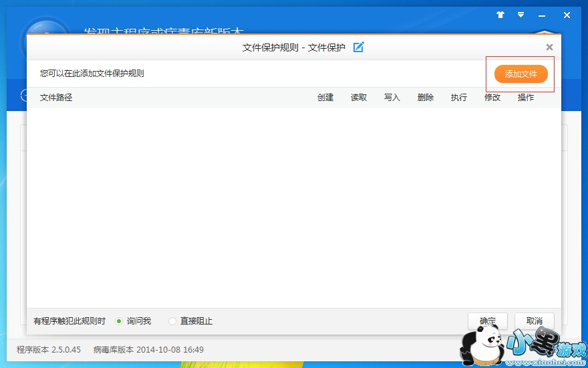Close the 文件保护规则 dialog
This screenshot has height=368, width=588.
(549, 48)
